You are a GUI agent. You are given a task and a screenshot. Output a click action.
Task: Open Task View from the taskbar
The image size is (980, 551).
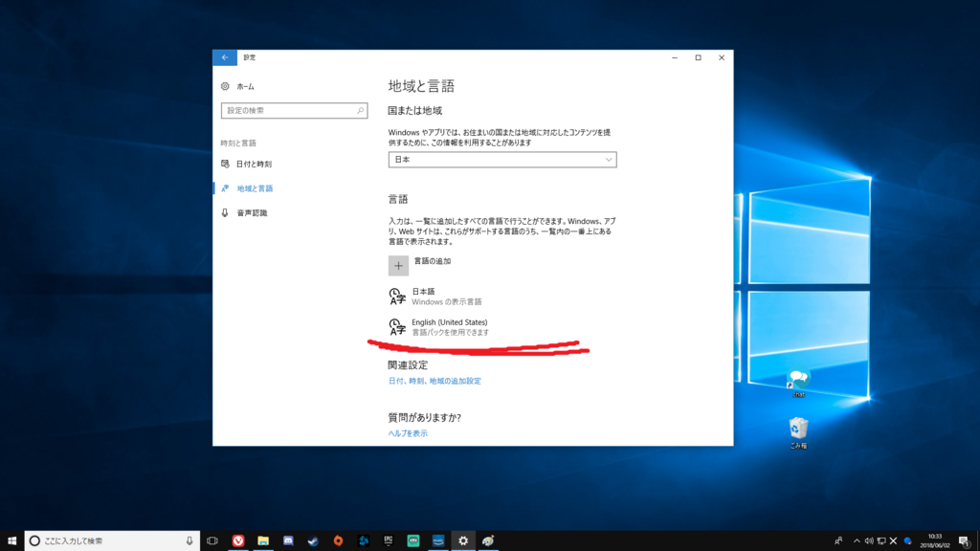click(212, 541)
